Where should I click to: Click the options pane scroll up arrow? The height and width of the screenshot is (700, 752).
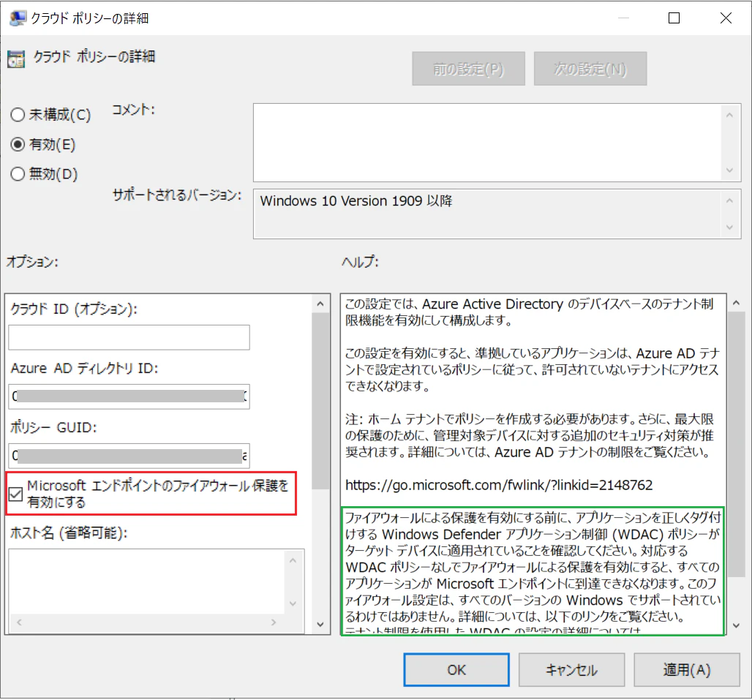(x=320, y=304)
